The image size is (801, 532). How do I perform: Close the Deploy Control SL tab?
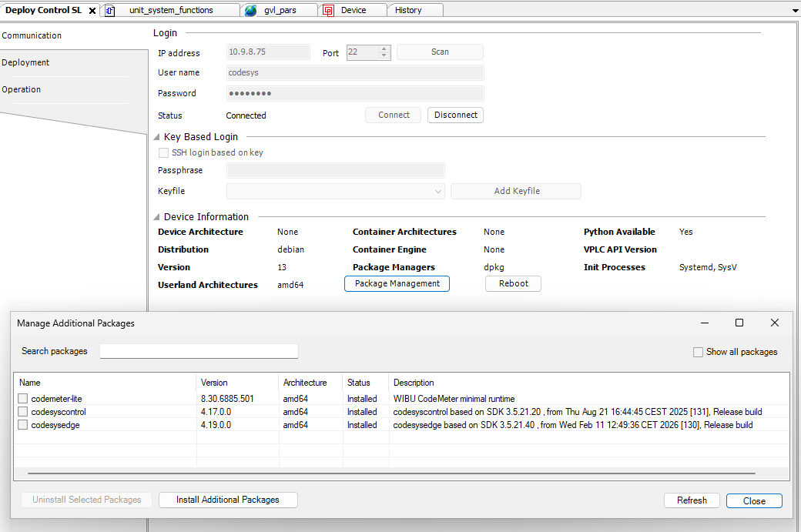pyautogui.click(x=92, y=11)
